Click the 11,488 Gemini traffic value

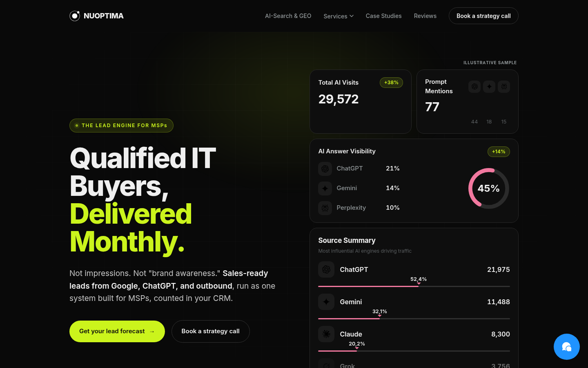[x=499, y=302]
